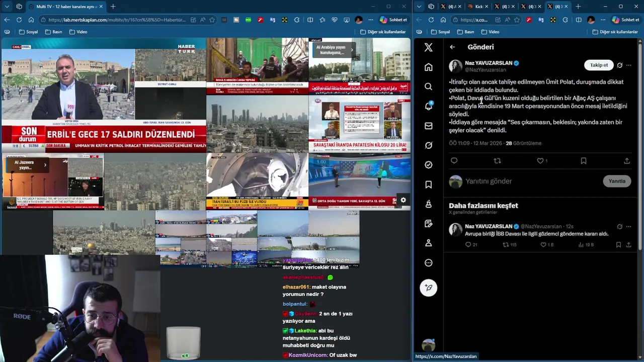Open the Avrupa birliği İBB Davası post

click(x=536, y=234)
